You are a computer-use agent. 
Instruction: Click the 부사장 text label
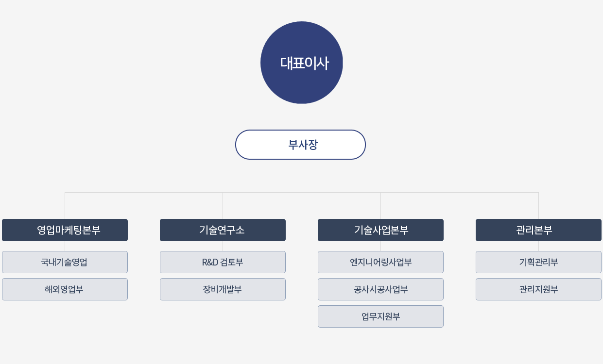303,145
